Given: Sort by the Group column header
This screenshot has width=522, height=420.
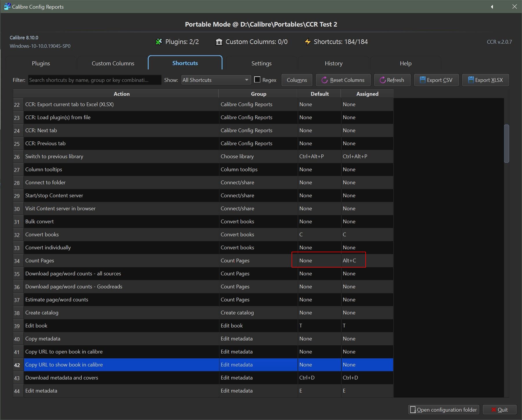Looking at the screenshot, I should pos(259,94).
